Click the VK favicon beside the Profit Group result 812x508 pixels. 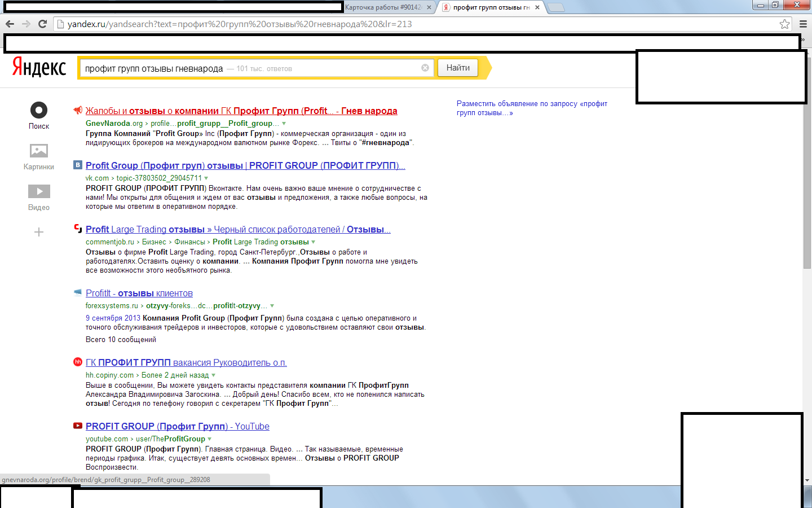78,165
